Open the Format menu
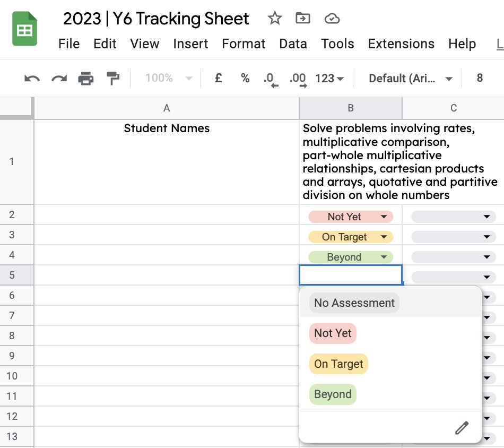Image resolution: width=504 pixels, height=448 pixels. pyautogui.click(x=244, y=44)
